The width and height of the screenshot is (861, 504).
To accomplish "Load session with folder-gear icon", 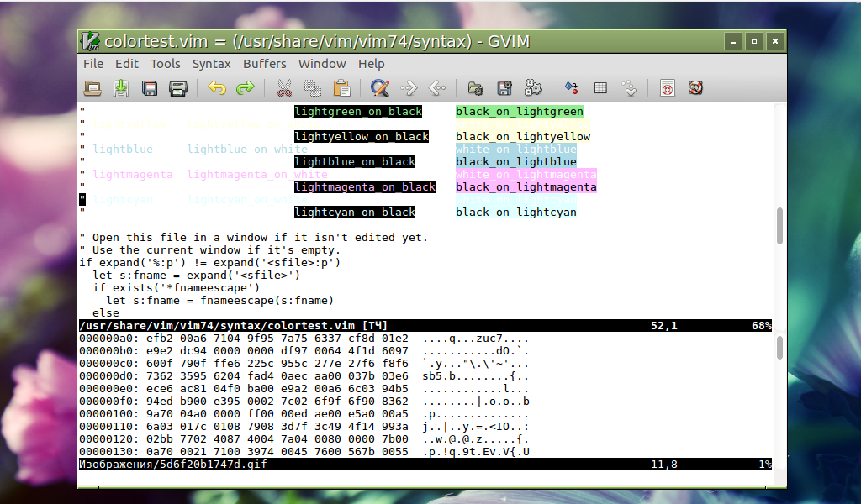I will tap(476, 88).
